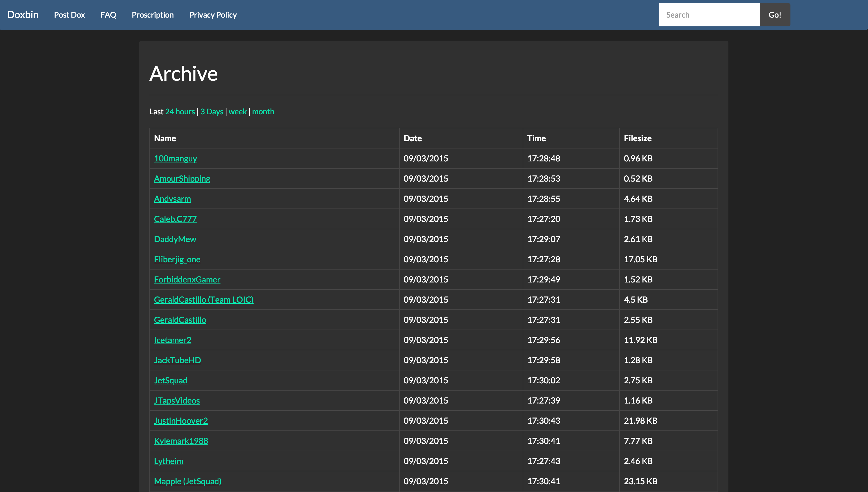Click the Date column header
The height and width of the screenshot is (492, 868).
tap(413, 138)
